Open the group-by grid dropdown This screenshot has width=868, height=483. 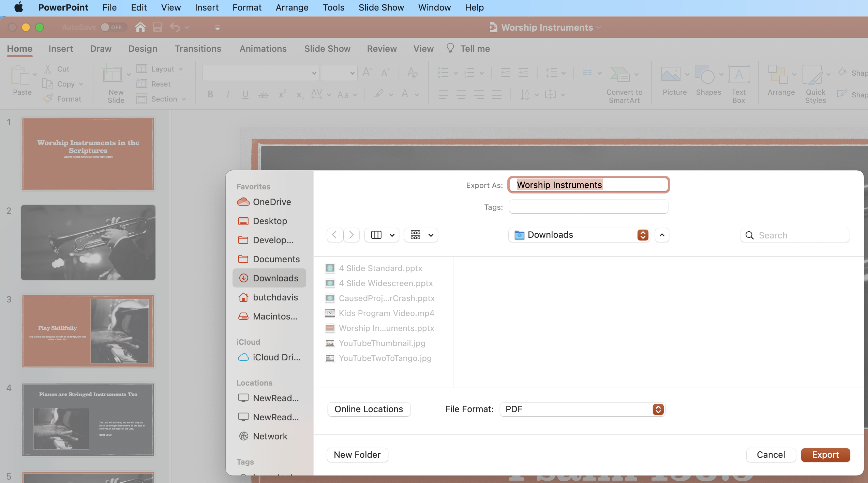click(421, 235)
